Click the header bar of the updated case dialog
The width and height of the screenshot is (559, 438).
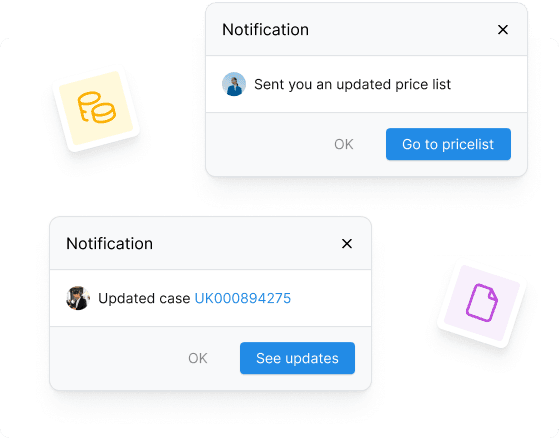210,243
